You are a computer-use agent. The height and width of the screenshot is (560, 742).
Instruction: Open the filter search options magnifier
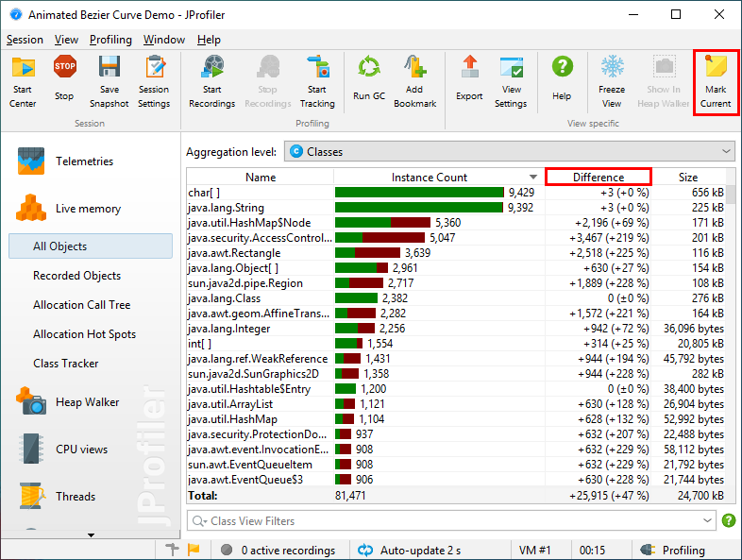point(199,520)
